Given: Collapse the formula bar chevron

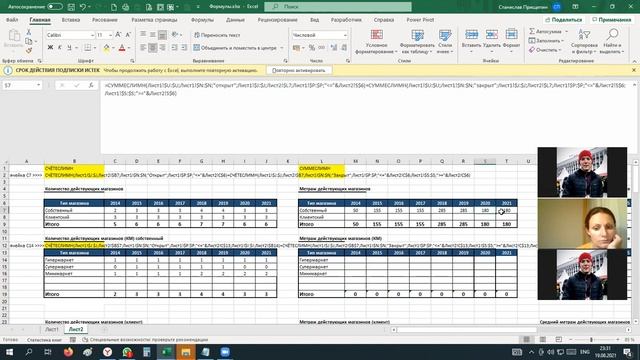Looking at the screenshot, I should point(634,85).
